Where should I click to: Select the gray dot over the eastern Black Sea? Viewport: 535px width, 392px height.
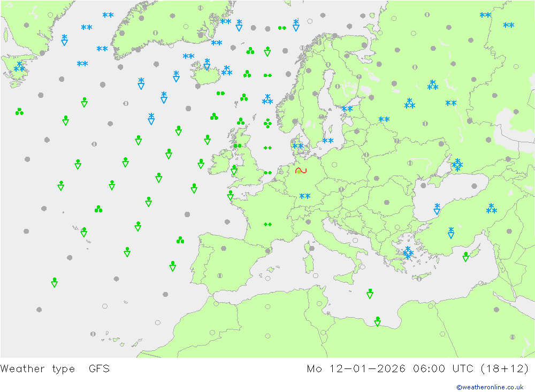(474, 186)
